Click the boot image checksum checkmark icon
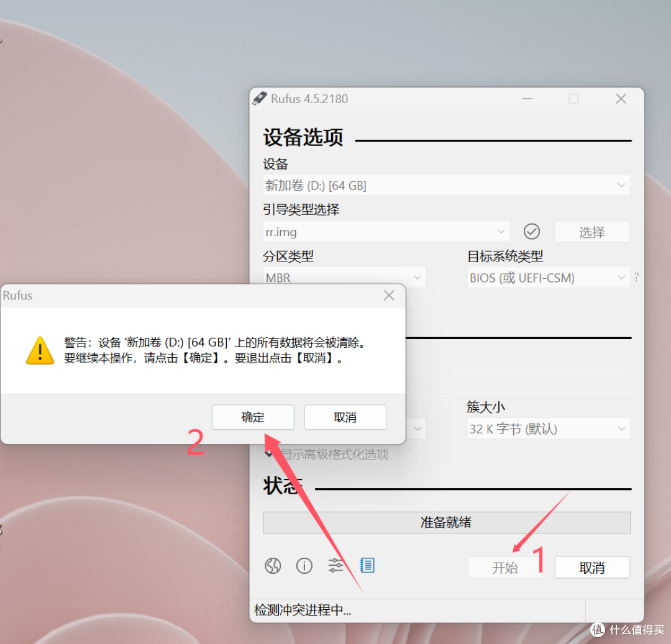Screen dimensions: 671x644 coord(531,232)
